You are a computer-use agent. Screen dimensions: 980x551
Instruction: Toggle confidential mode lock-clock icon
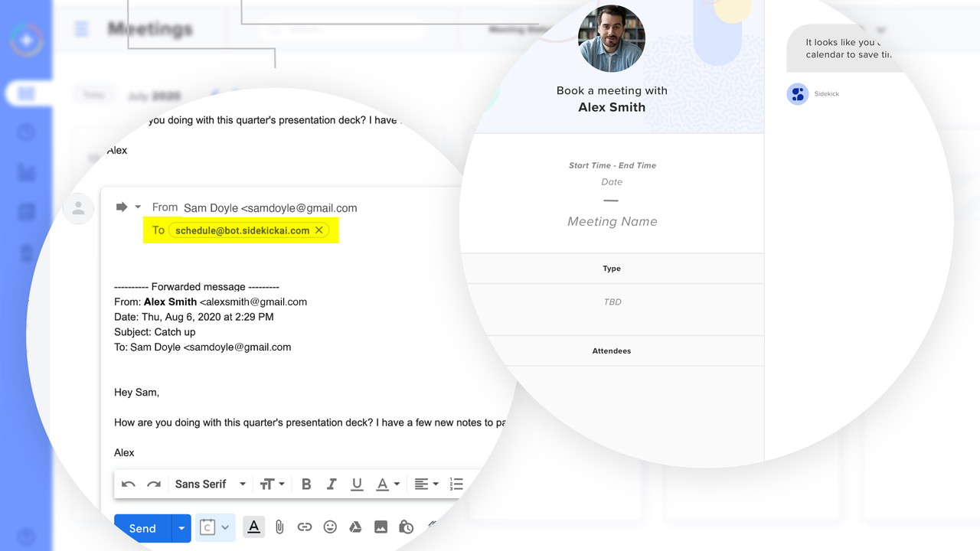[x=407, y=527]
